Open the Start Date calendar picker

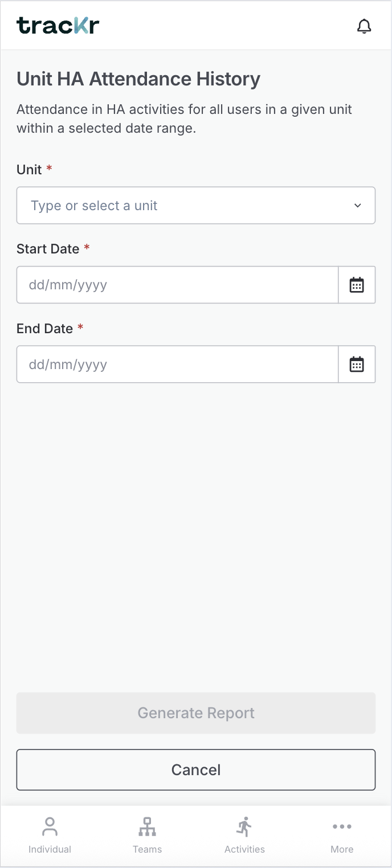[357, 285]
